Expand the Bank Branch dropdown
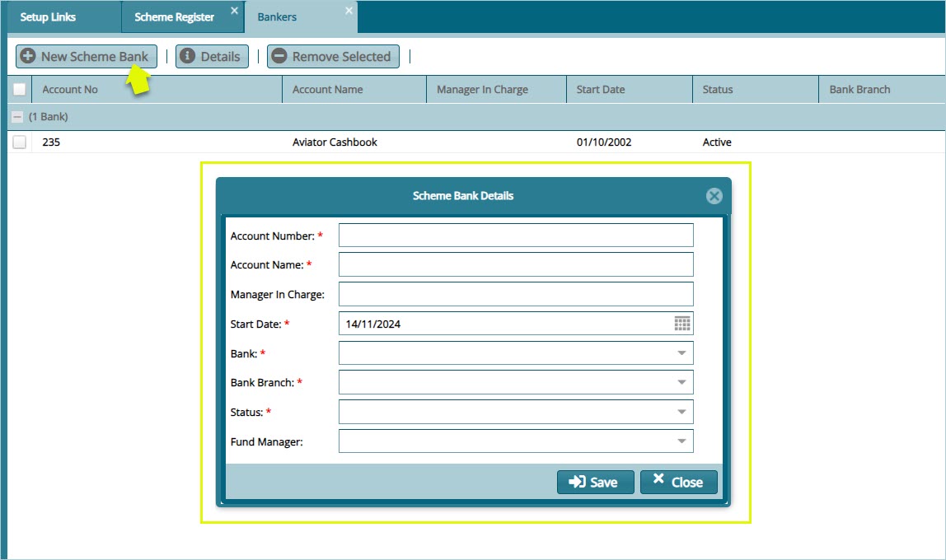Viewport: 946px width, 560px height. [x=681, y=383]
